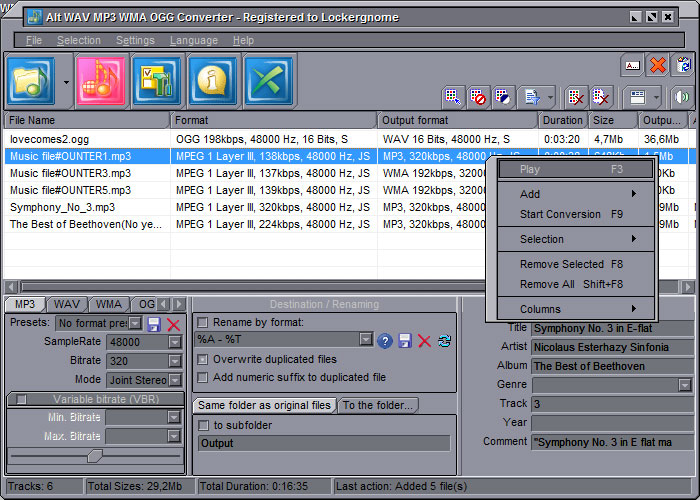Switch to the WAV format tab

[x=67, y=304]
